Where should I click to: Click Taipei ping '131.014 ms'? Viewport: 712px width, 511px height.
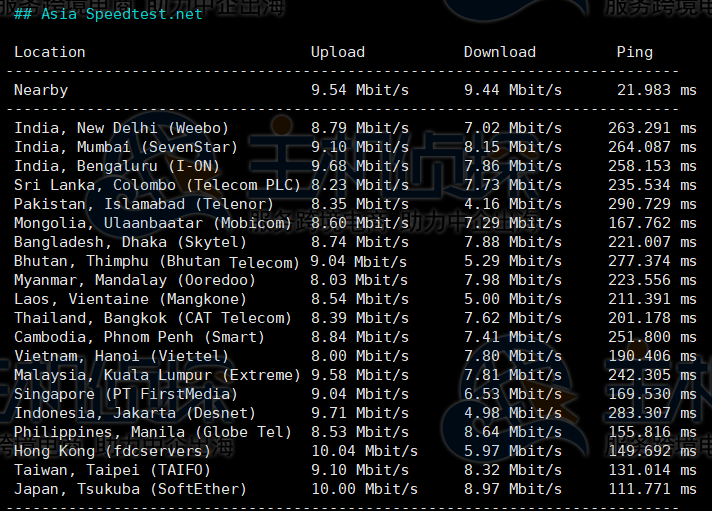[653, 472]
